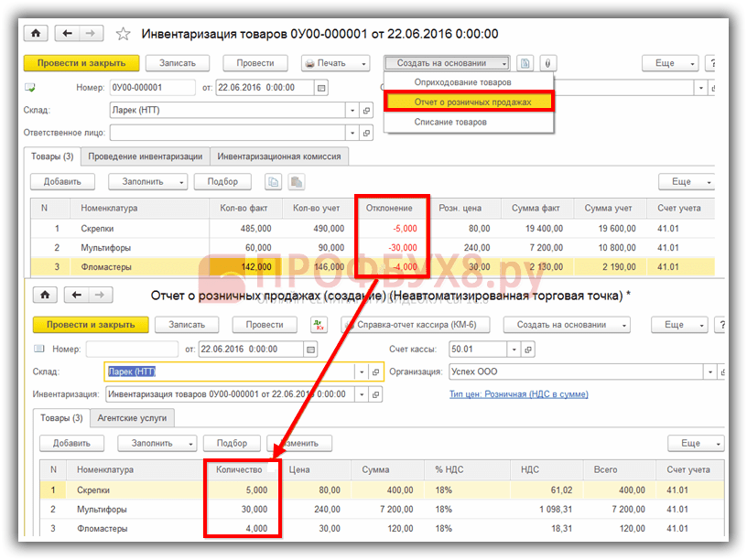Image resolution: width=747 pixels, height=560 pixels.
Task: Switch to the Проведение инвентаризации tab
Action: (x=146, y=156)
